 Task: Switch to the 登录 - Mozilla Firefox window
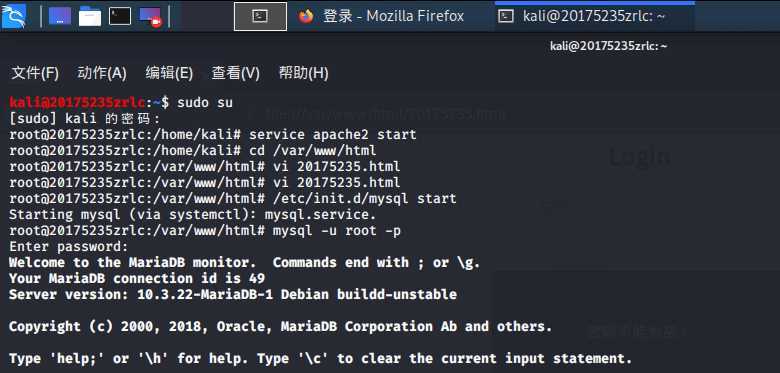pos(381,16)
